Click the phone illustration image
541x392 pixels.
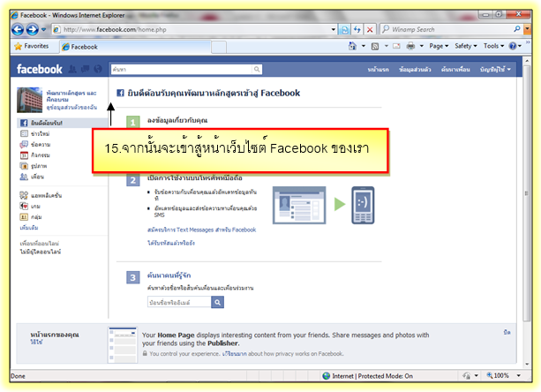363,206
